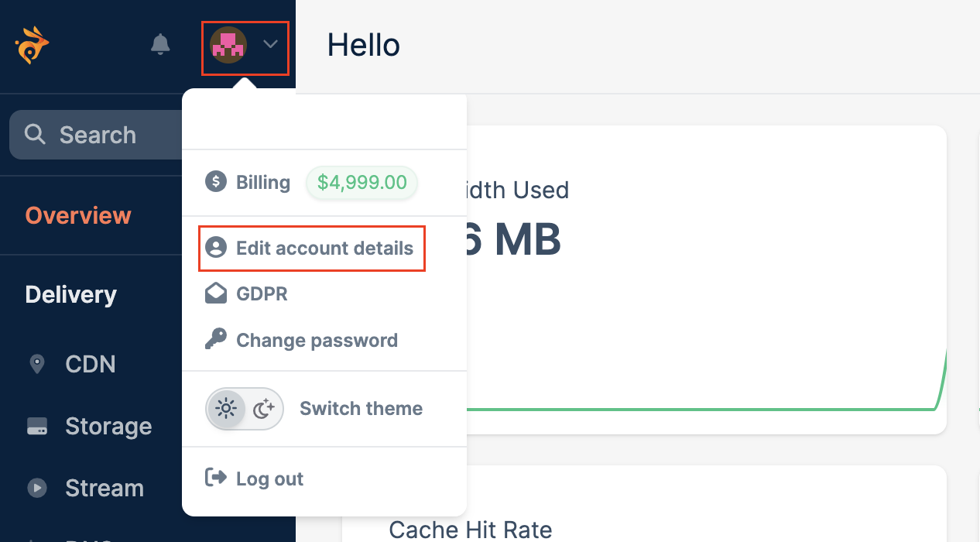The image size is (980, 542).
Task: Select the light theme sun icon
Action: tap(226, 409)
